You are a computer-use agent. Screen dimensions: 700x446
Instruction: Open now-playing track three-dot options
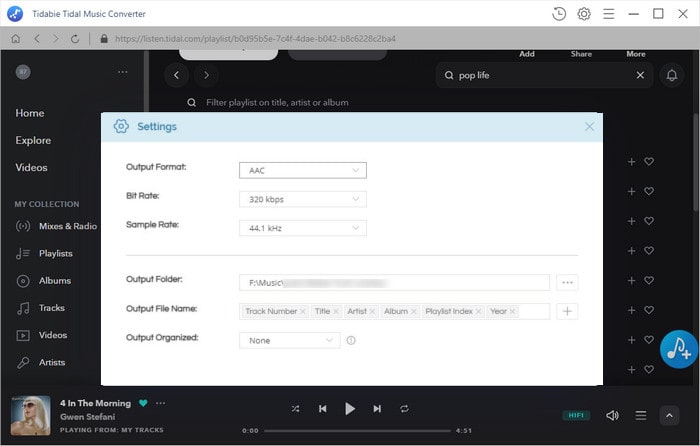(161, 403)
